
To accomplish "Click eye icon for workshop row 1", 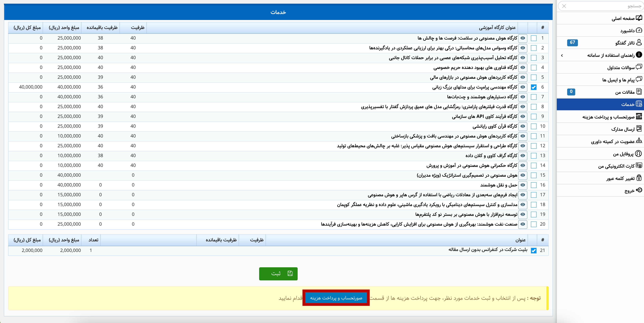I will (x=523, y=38).
